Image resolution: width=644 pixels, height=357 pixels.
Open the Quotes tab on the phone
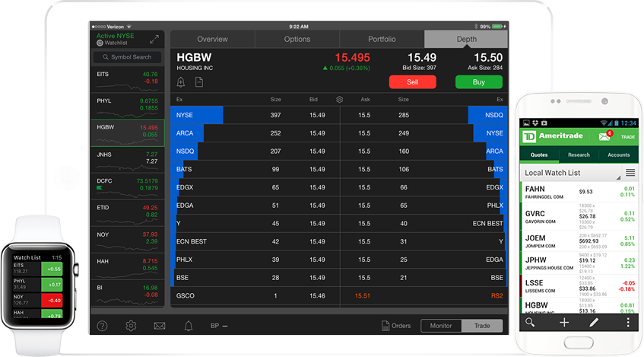point(539,155)
